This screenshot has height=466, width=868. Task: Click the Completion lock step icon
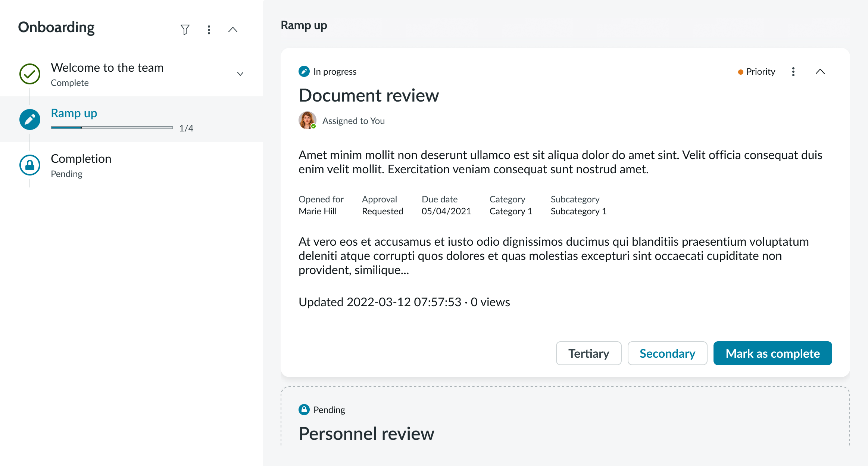(30, 165)
